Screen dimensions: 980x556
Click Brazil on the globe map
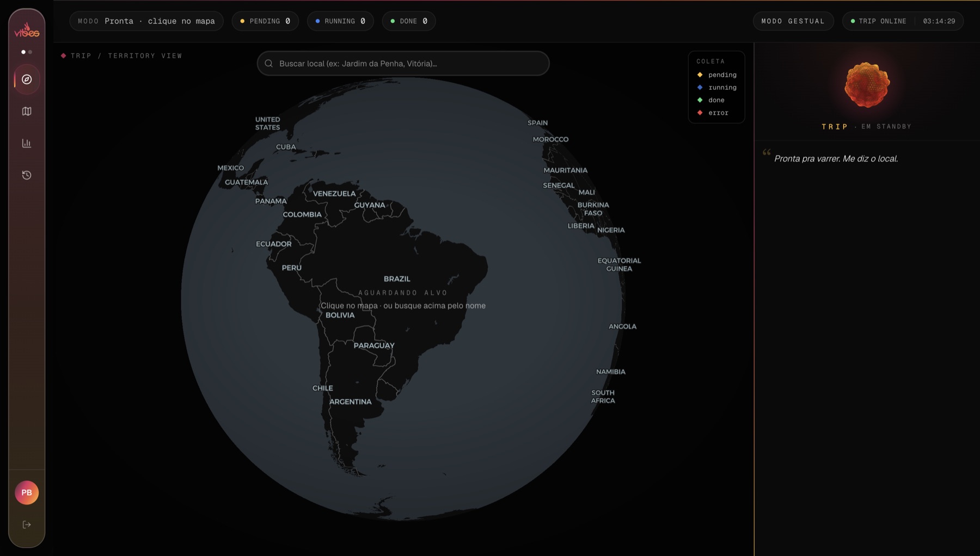pos(397,279)
